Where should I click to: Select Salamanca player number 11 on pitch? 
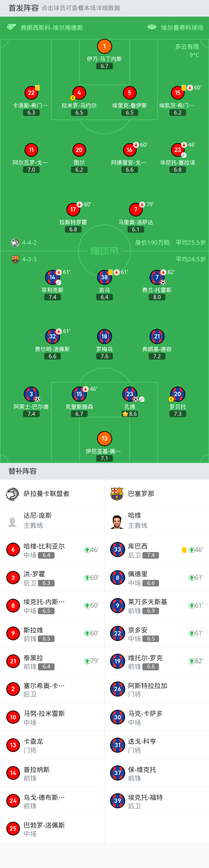coord(31,150)
